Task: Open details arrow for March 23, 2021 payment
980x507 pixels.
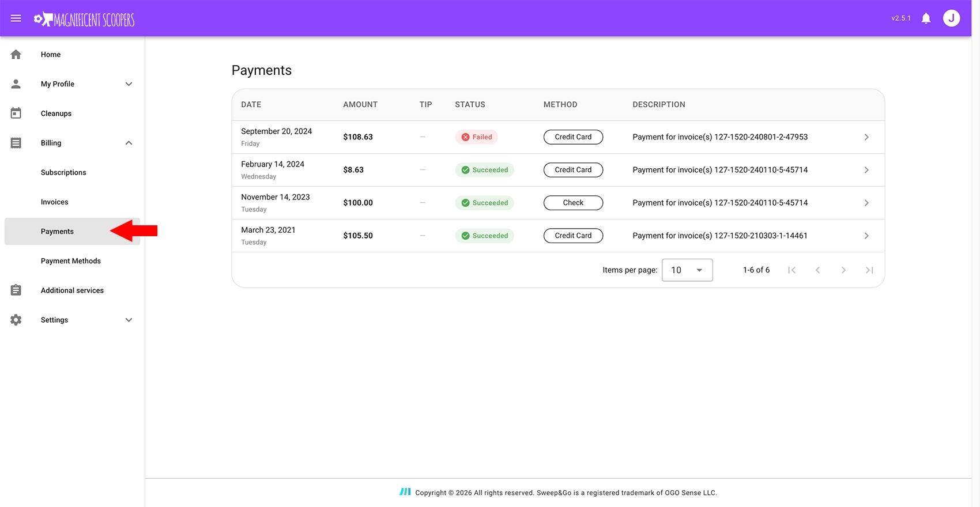Action: (x=866, y=236)
